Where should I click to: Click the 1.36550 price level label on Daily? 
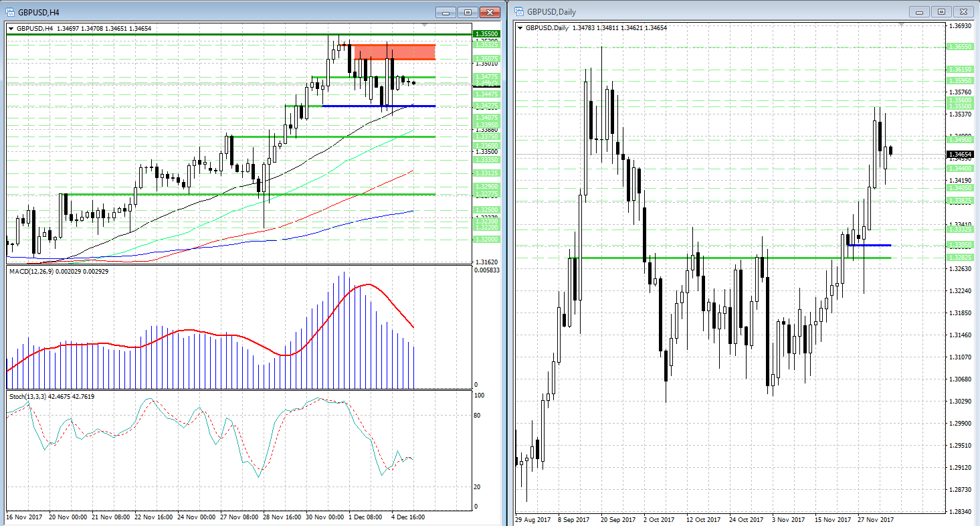pyautogui.click(x=959, y=47)
